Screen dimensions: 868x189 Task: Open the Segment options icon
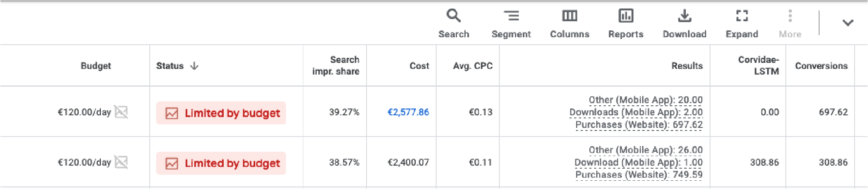[511, 16]
